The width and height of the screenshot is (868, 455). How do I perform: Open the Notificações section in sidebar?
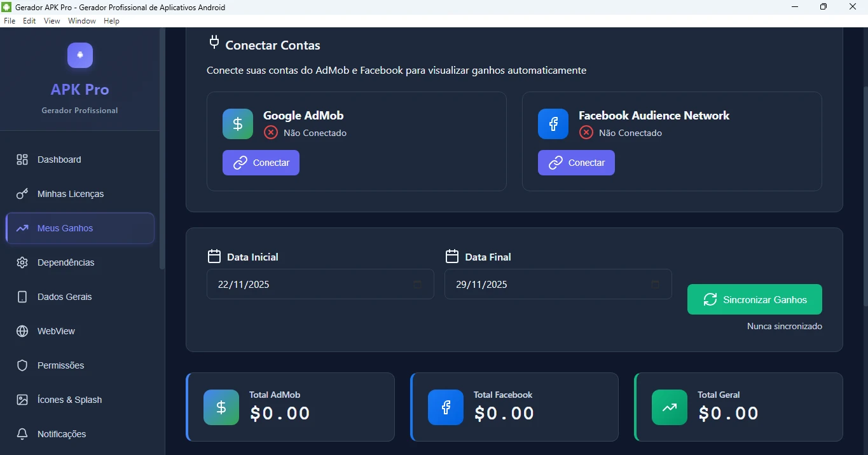pos(61,434)
